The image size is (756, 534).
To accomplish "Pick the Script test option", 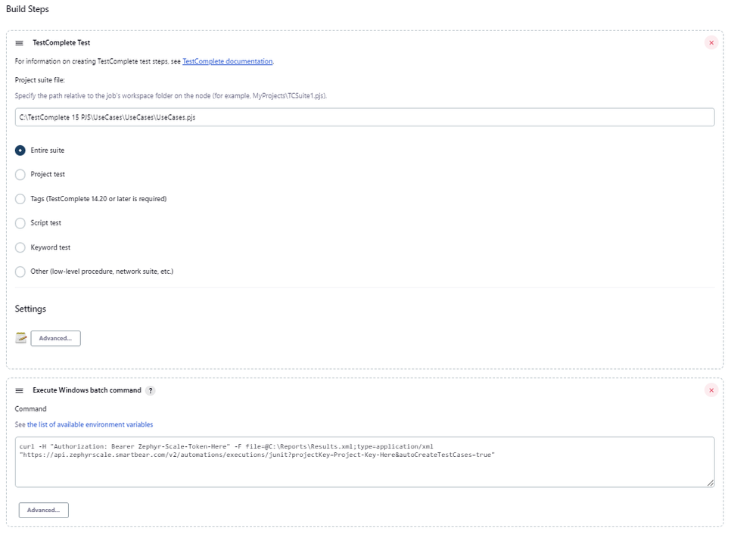I will (20, 222).
